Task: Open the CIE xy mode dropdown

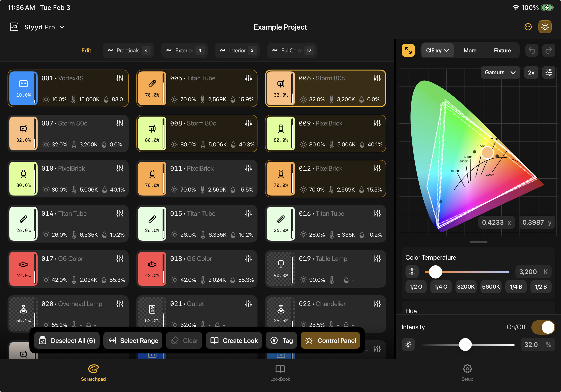Action: point(437,50)
